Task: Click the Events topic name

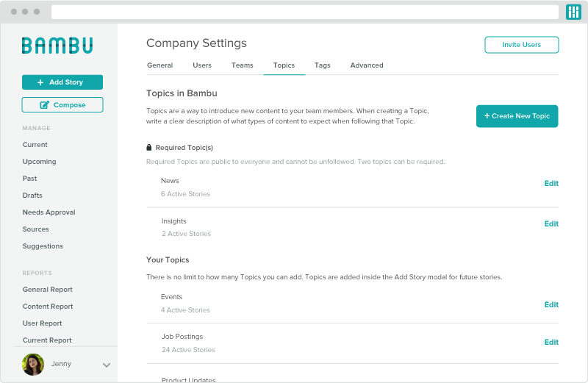Action: [x=172, y=297]
